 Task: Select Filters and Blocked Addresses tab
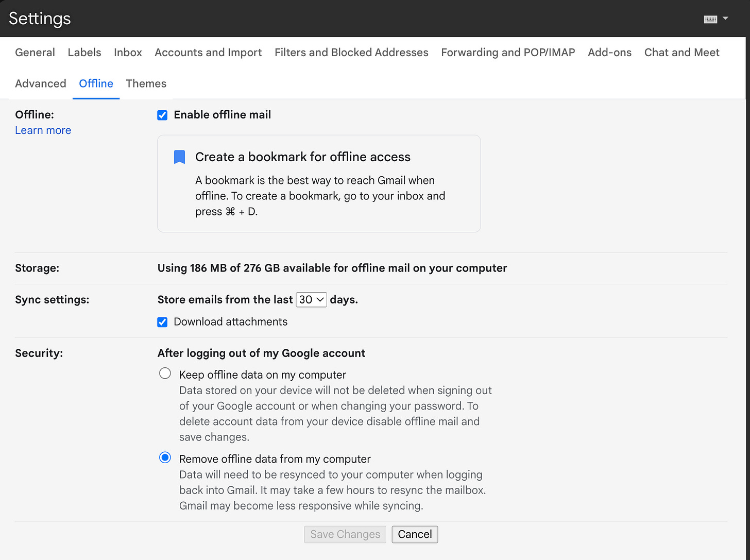[351, 53]
